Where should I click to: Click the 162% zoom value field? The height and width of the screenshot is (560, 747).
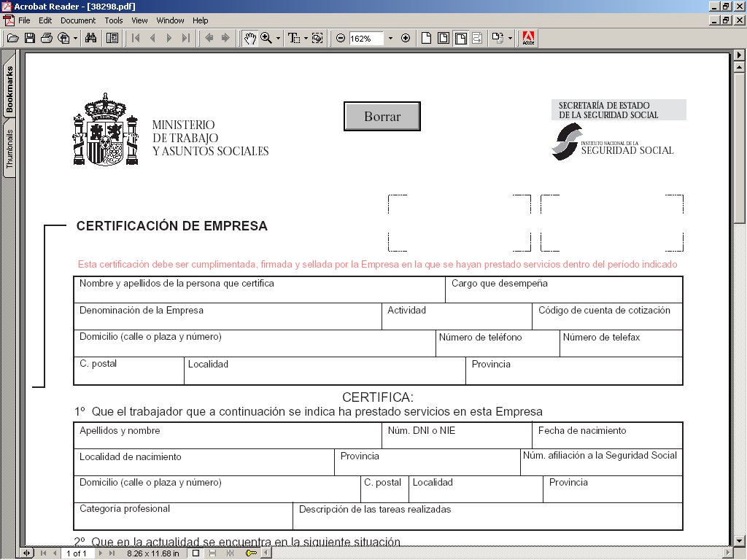(x=366, y=38)
